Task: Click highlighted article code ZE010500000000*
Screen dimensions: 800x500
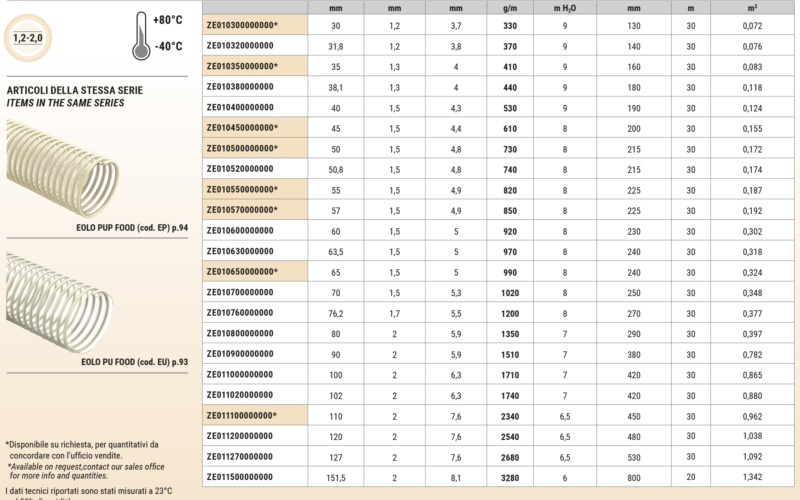Action: tap(242, 148)
